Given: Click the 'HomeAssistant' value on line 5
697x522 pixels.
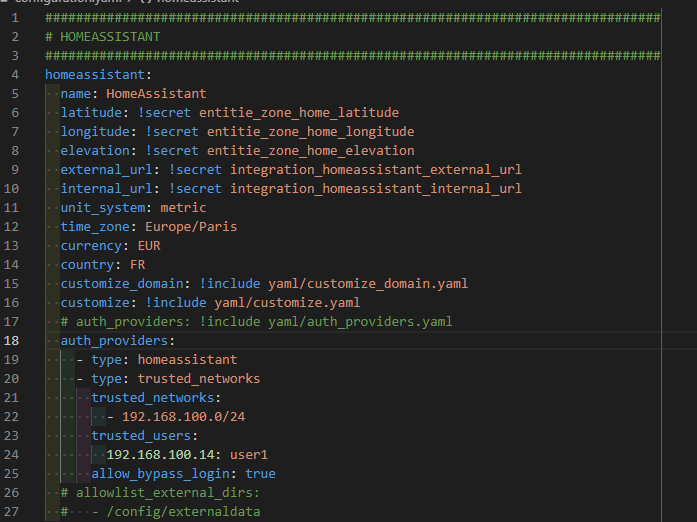Looking at the screenshot, I should [x=156, y=94].
